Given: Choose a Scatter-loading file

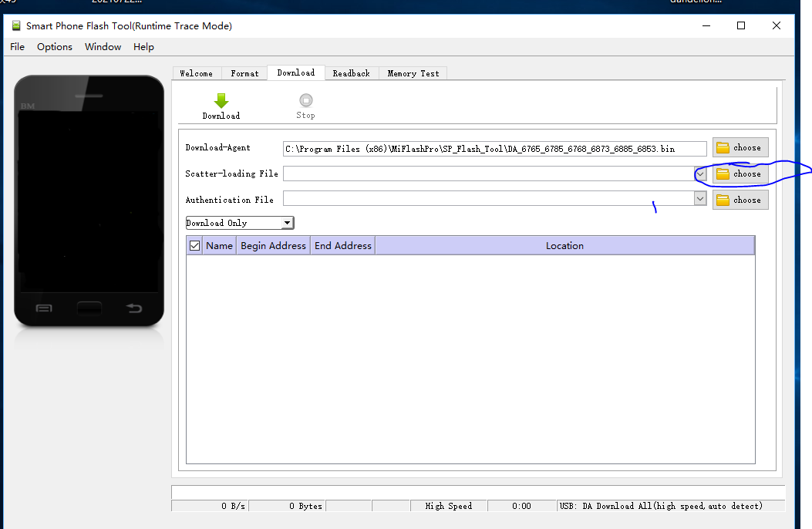Looking at the screenshot, I should [x=740, y=174].
